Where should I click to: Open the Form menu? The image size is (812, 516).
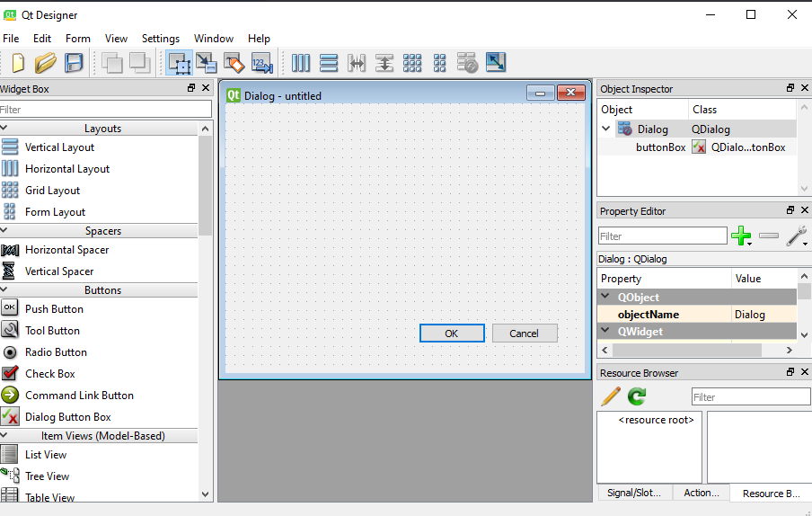pos(77,39)
